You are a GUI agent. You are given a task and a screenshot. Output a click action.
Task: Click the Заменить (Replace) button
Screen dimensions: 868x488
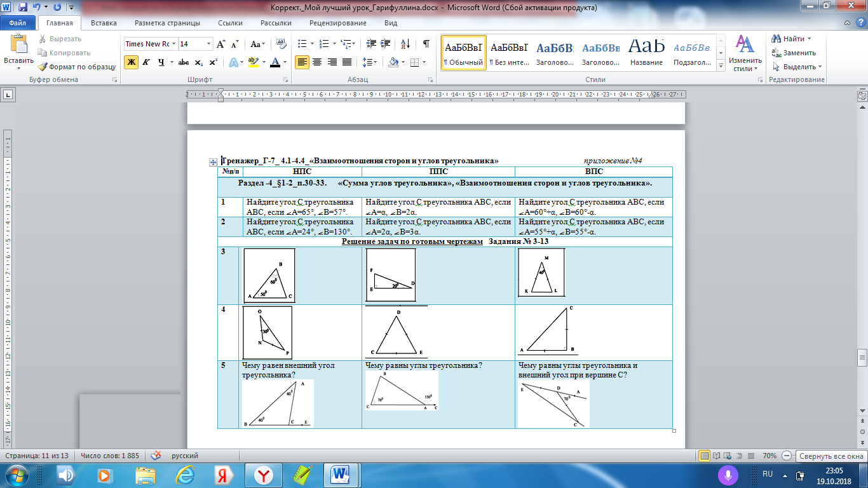pos(794,53)
